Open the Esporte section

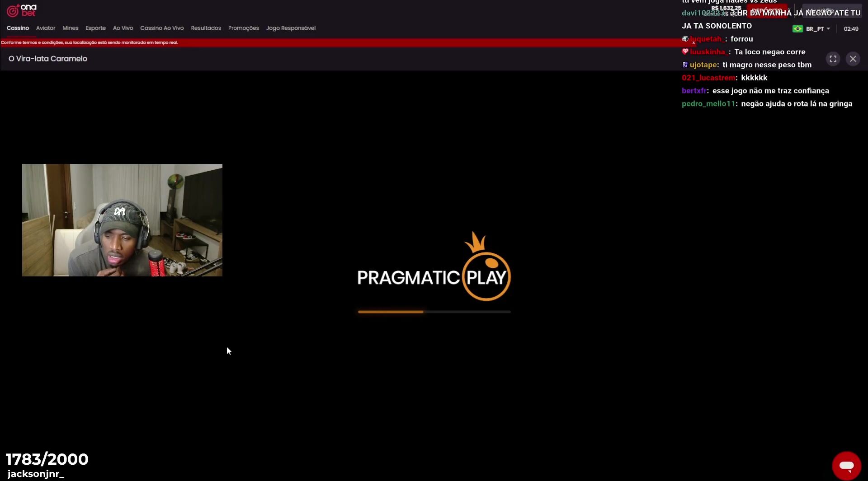95,28
